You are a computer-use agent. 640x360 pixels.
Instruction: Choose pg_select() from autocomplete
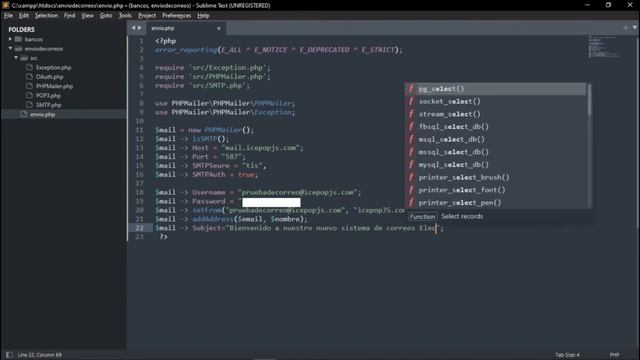pos(496,89)
